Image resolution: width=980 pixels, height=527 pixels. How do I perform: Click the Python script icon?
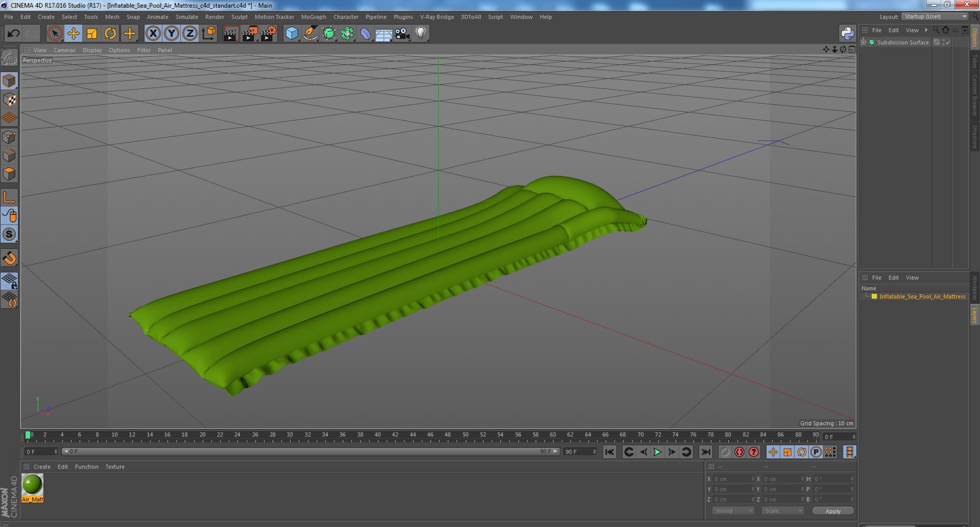[x=847, y=34]
